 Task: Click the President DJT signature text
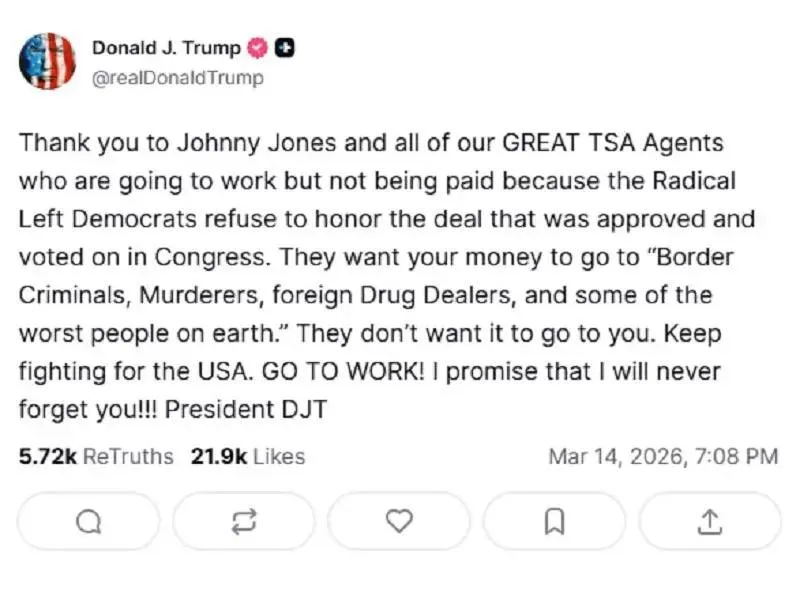245,409
